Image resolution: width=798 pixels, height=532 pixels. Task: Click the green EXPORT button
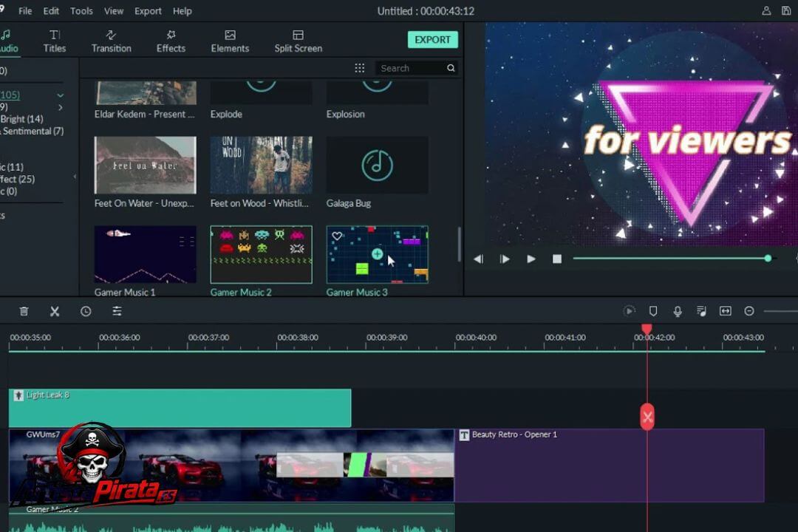click(432, 40)
